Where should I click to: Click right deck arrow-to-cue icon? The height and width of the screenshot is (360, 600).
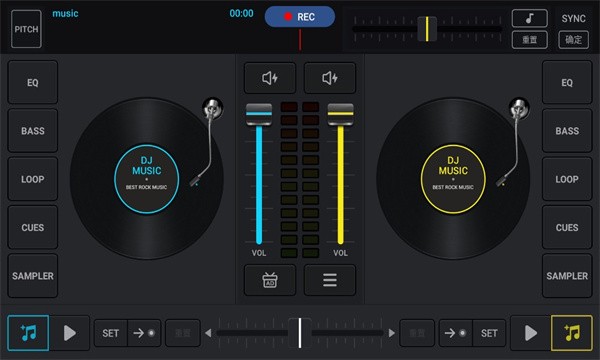click(x=455, y=333)
